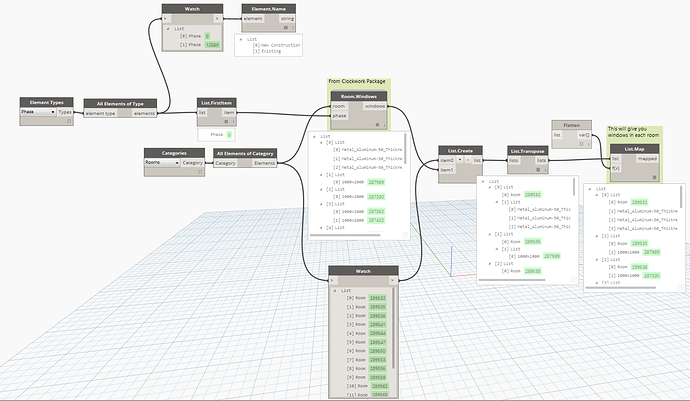Collapse the root List in bottom Watch node
Image resolution: width=690 pixels, height=401 pixels.
point(335,291)
